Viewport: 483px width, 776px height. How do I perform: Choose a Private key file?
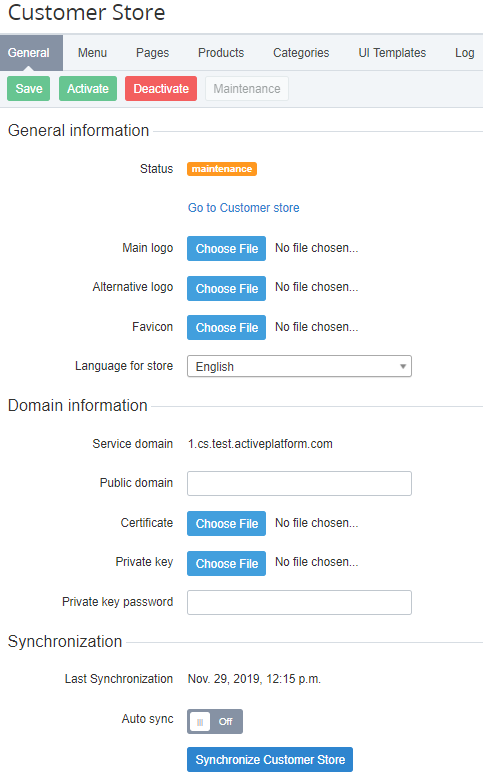pyautogui.click(x=226, y=563)
